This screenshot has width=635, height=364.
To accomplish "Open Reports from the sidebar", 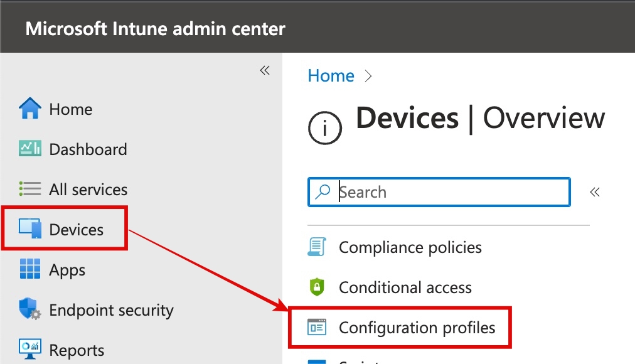I will tap(77, 350).
